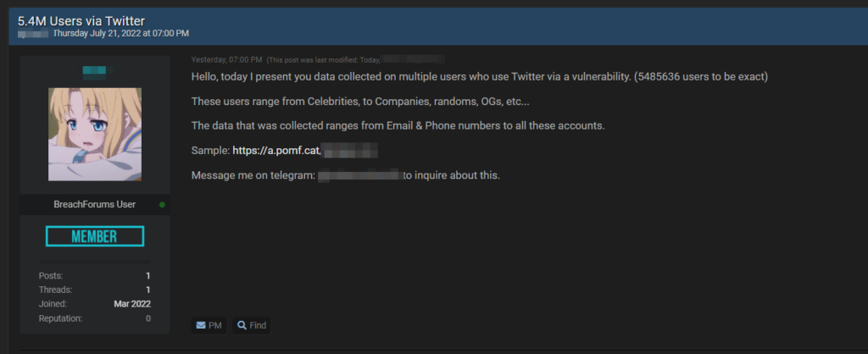Image resolution: width=868 pixels, height=354 pixels.
Task: Click the magnifier icon on the Find button
Action: point(242,325)
